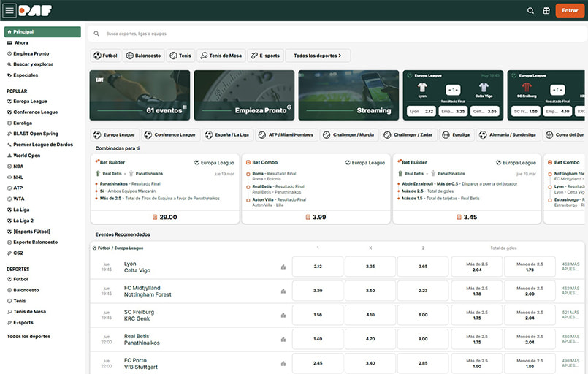This screenshot has height=374, width=588.
Task: Click stats chart icon for Lyon match
Action: coord(283,267)
